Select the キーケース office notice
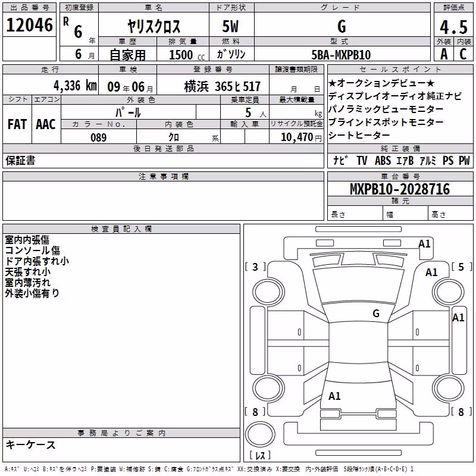This screenshot has height=476, width=476. 31,444
